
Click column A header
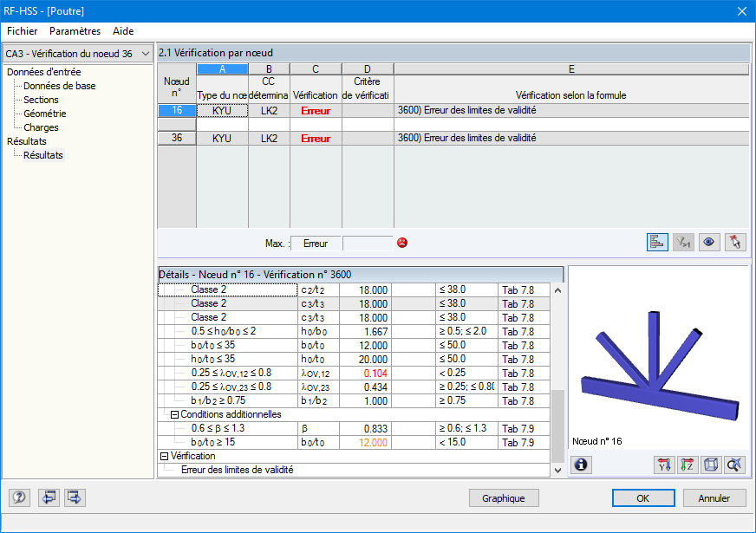[222, 69]
